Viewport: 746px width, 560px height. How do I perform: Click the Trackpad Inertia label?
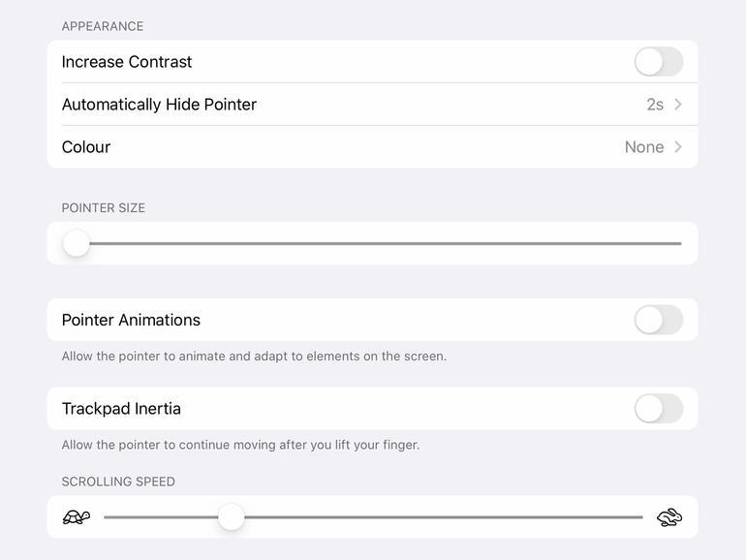coord(121,409)
